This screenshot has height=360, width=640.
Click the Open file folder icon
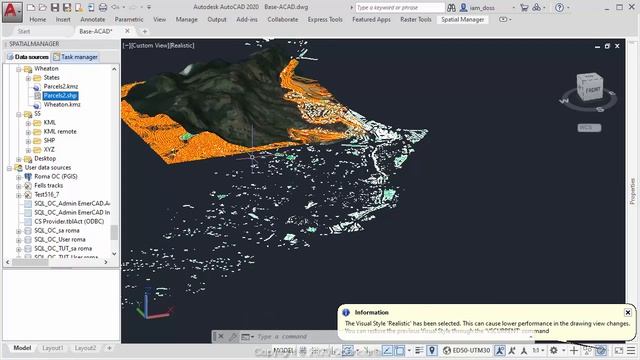pos(42,7)
